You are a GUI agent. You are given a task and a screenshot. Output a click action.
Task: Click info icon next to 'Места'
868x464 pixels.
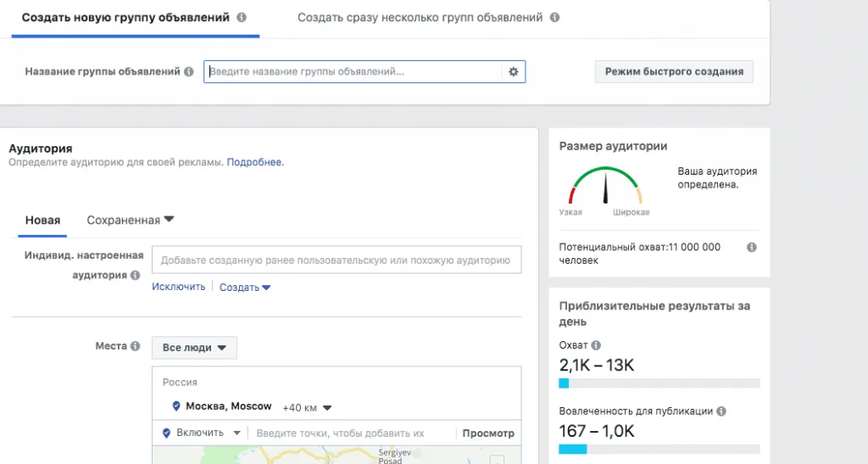[135, 346]
